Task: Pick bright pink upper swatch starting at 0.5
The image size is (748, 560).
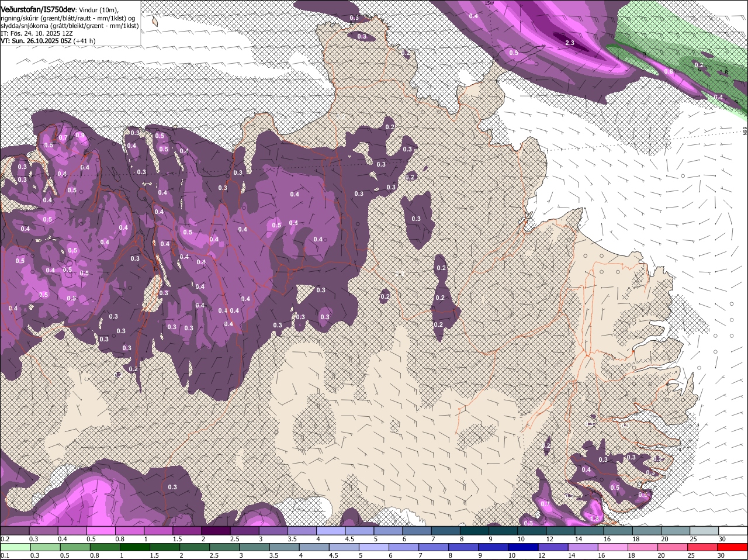Action: click(101, 530)
